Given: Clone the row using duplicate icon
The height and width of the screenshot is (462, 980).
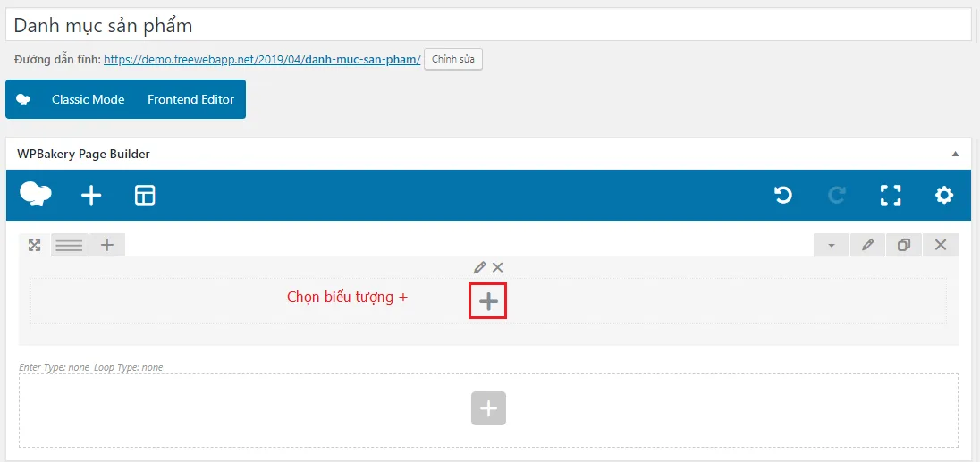Looking at the screenshot, I should click(x=904, y=246).
